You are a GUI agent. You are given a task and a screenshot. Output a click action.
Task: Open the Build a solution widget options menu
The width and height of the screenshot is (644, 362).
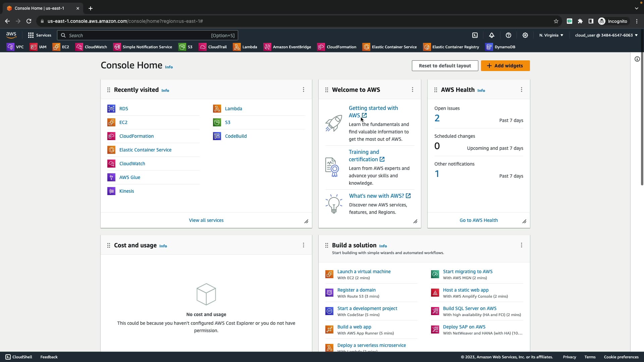(522, 245)
